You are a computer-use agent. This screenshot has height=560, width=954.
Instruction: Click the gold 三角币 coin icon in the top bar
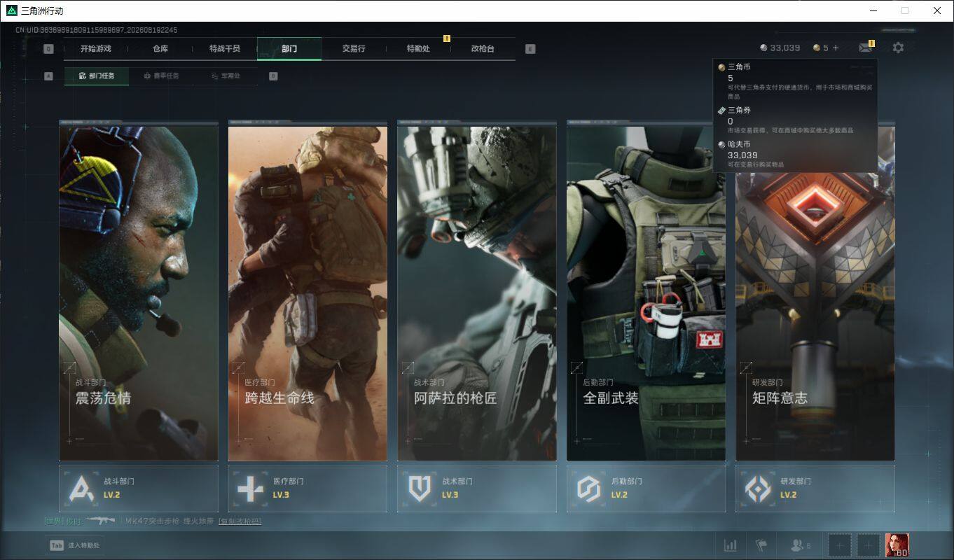coord(817,48)
